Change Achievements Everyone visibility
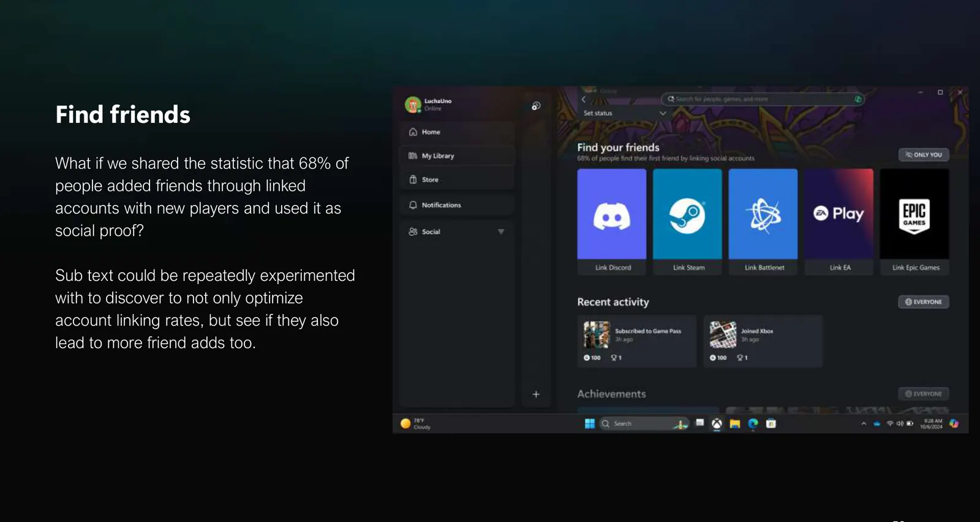980x522 pixels. pyautogui.click(x=924, y=393)
